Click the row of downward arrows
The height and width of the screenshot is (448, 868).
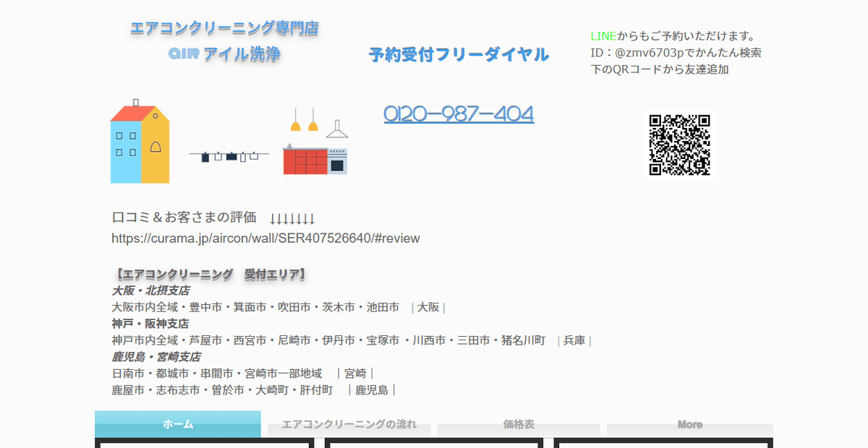coord(292,218)
